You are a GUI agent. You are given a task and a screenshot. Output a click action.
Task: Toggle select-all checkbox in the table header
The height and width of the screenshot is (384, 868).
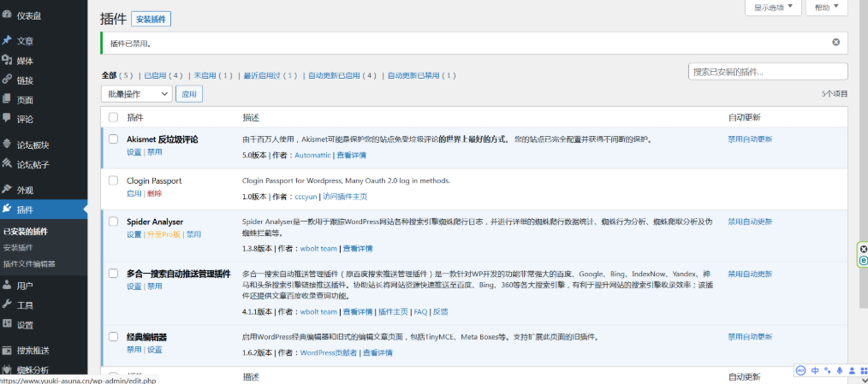[114, 117]
